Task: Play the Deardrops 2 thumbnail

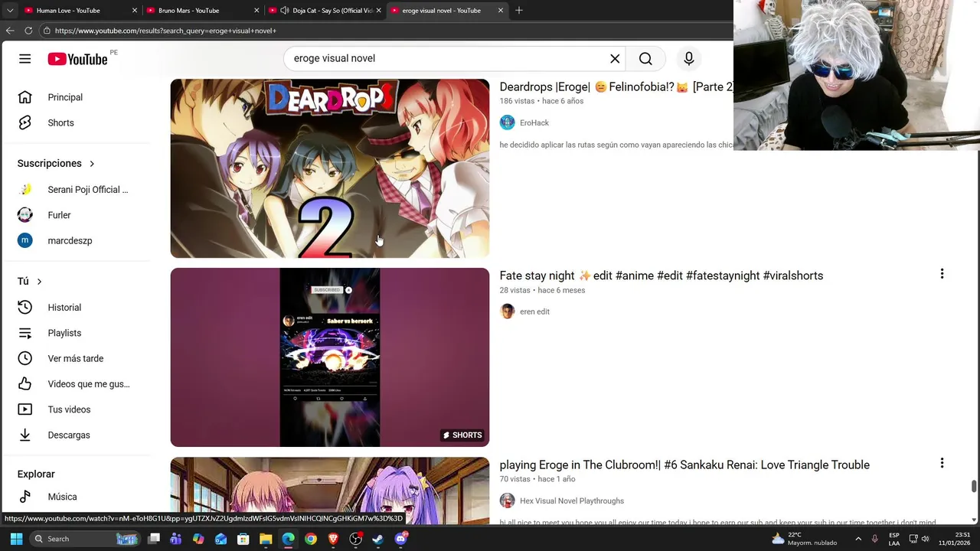Action: click(x=329, y=168)
